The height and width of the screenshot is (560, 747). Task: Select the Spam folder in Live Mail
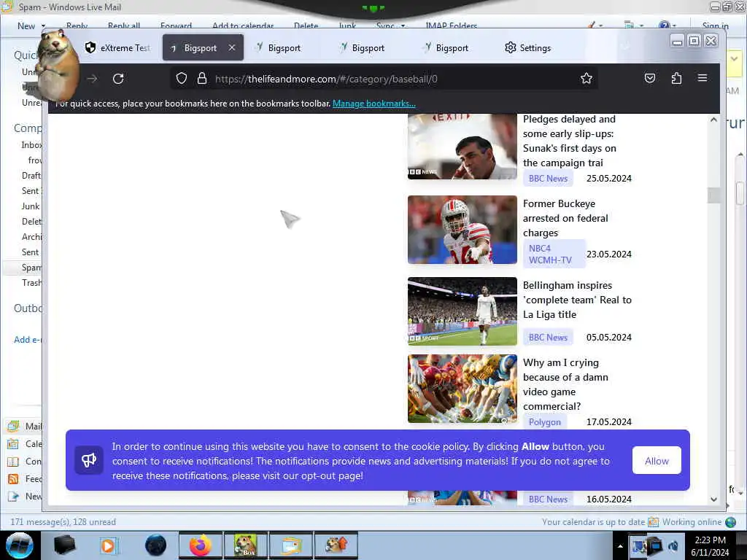31,268
